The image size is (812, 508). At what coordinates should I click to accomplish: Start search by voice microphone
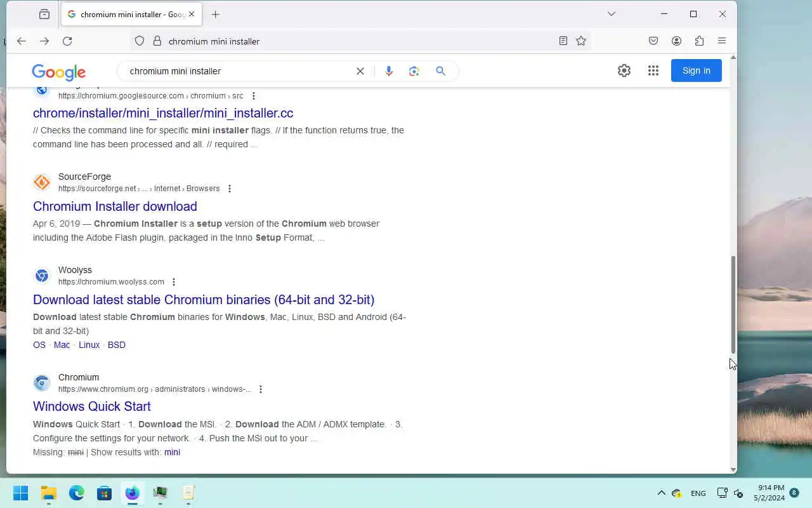tap(389, 71)
